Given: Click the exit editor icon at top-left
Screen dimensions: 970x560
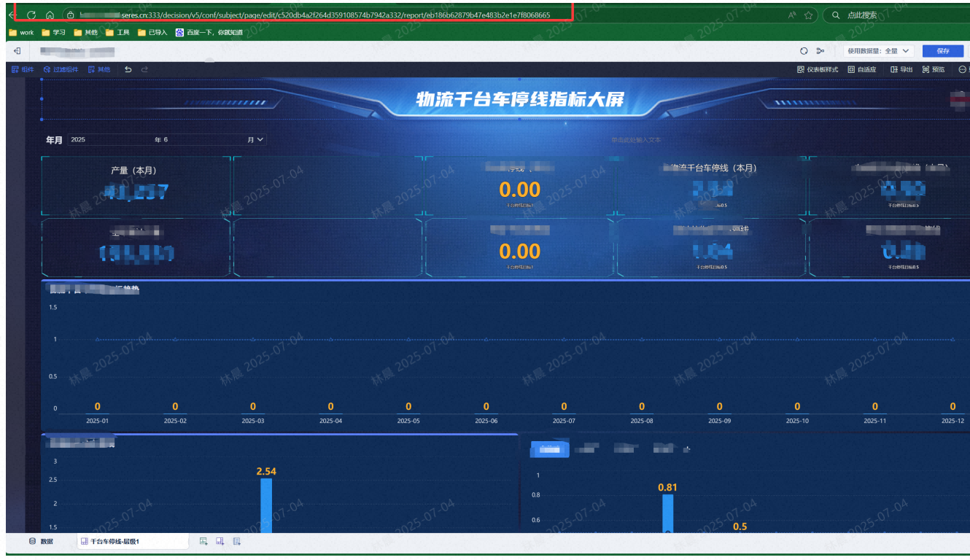Looking at the screenshot, I should tap(17, 51).
